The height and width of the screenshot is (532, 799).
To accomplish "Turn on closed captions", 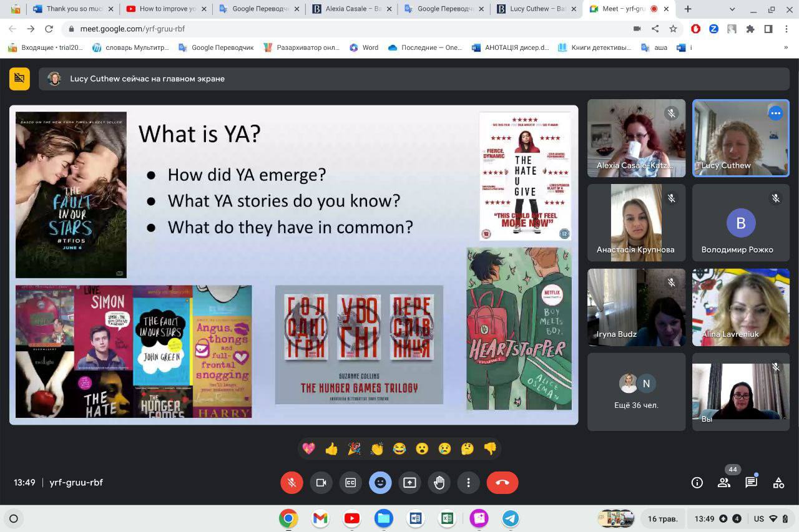I will (x=351, y=483).
